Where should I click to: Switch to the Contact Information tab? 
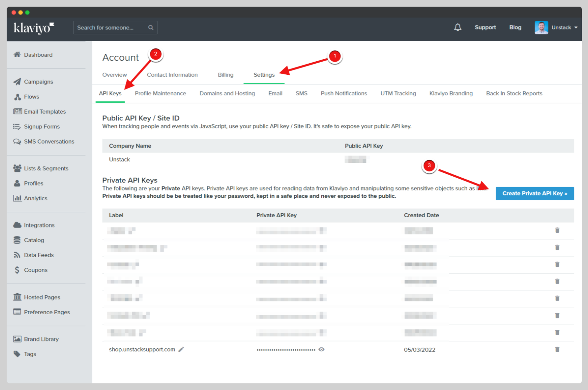[x=172, y=75]
